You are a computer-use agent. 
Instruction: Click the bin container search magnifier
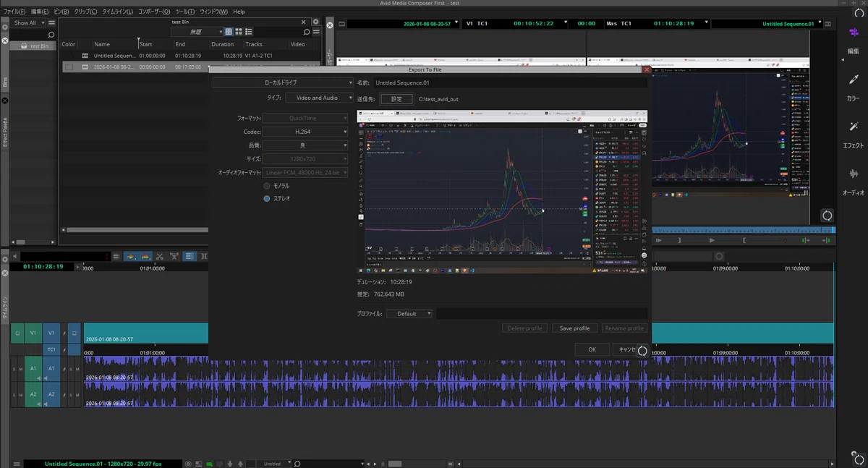point(51,35)
